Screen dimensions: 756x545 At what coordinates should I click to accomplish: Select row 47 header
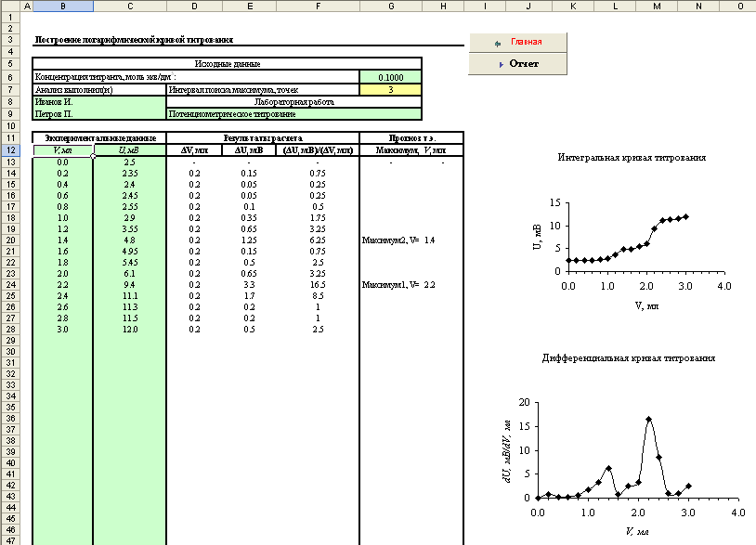coord(10,540)
